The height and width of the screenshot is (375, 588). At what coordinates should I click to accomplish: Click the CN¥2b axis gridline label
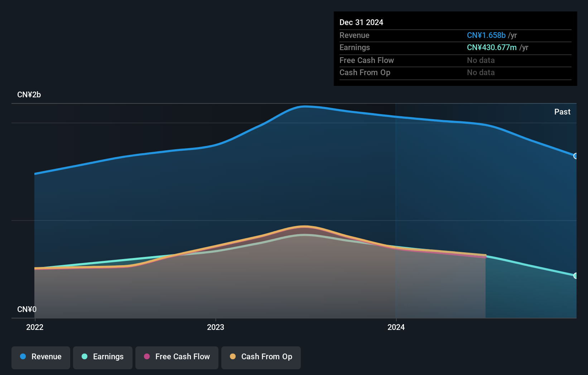coord(29,95)
